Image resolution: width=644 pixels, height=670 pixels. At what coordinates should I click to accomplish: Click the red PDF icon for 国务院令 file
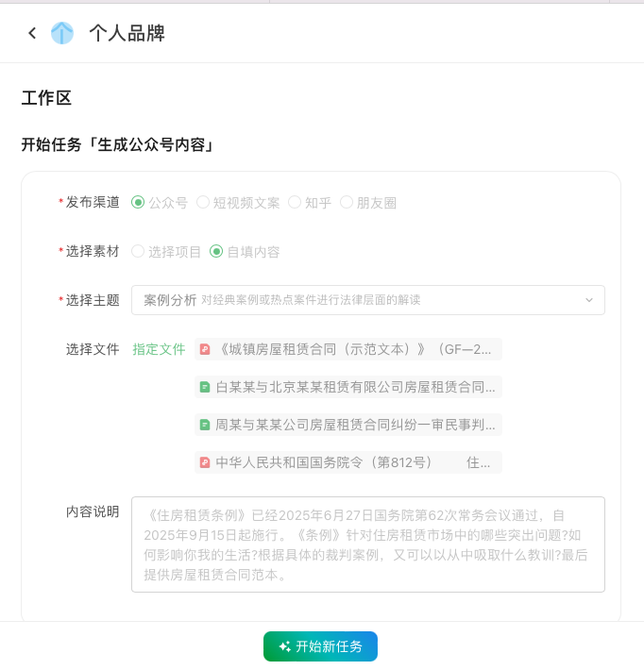[x=204, y=462]
